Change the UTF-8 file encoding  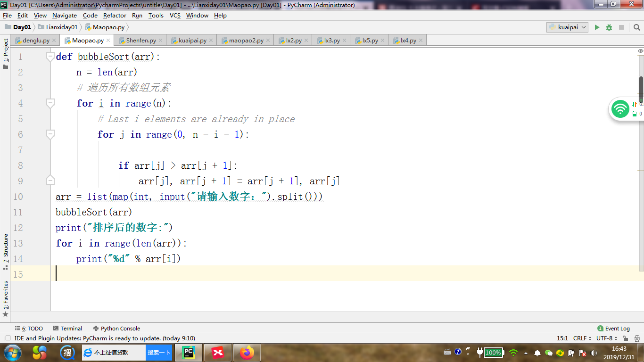pos(607,338)
